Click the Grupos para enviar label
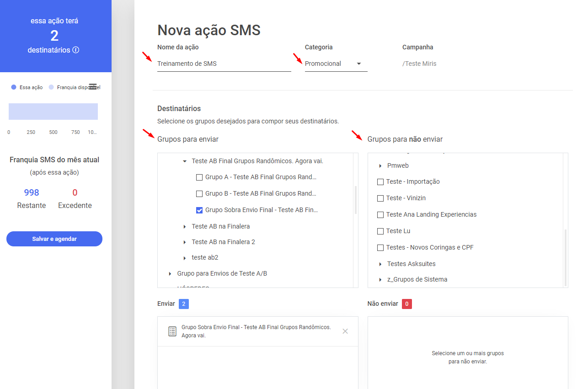 [x=188, y=139]
